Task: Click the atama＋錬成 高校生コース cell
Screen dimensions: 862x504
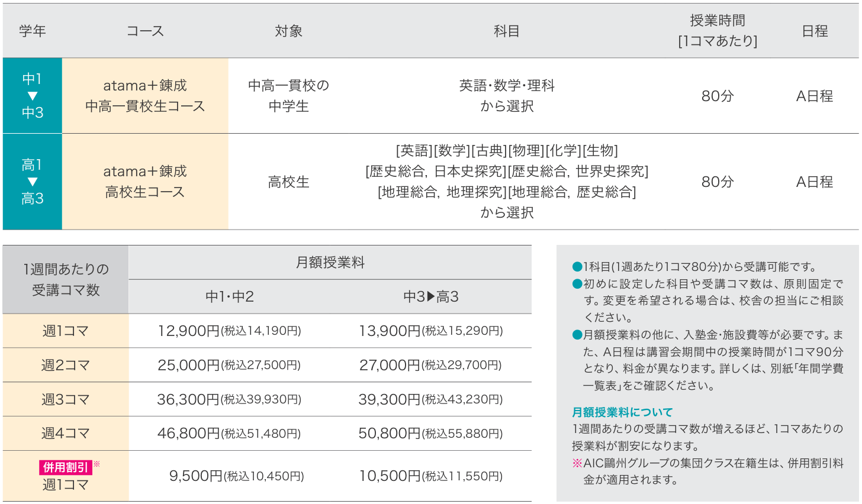Action: pos(145,181)
